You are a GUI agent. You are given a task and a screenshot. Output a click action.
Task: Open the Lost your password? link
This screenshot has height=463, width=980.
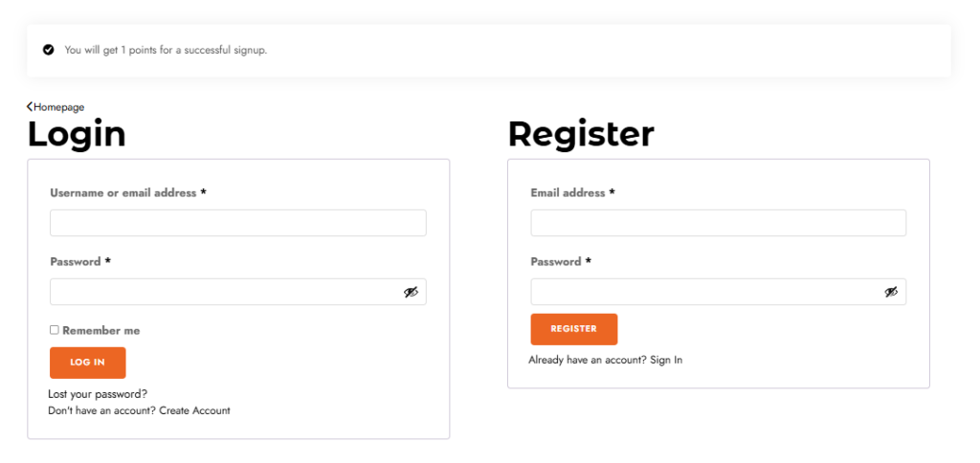(98, 394)
